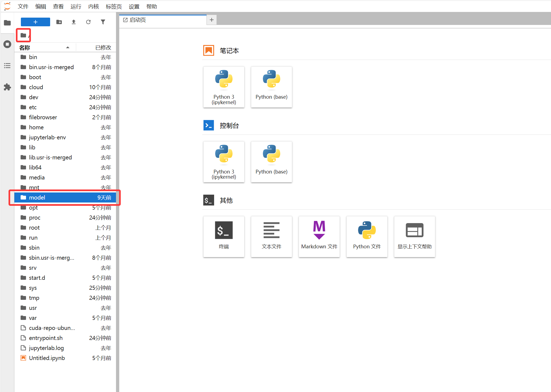Open the extension manager puzzle icon

click(x=7, y=87)
